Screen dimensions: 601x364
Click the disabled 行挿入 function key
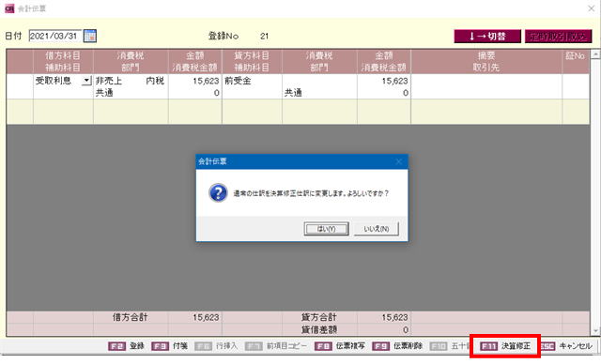(216, 346)
